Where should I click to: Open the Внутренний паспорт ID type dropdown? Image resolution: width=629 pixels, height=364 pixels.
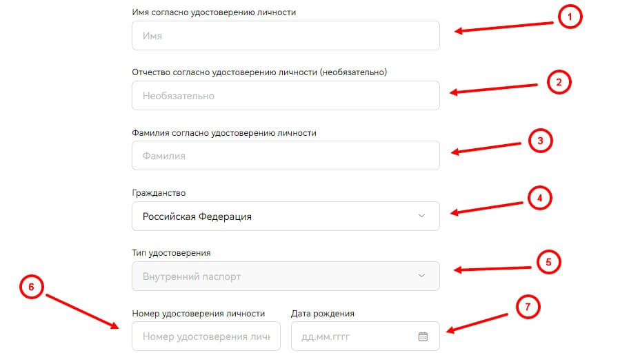286,276
